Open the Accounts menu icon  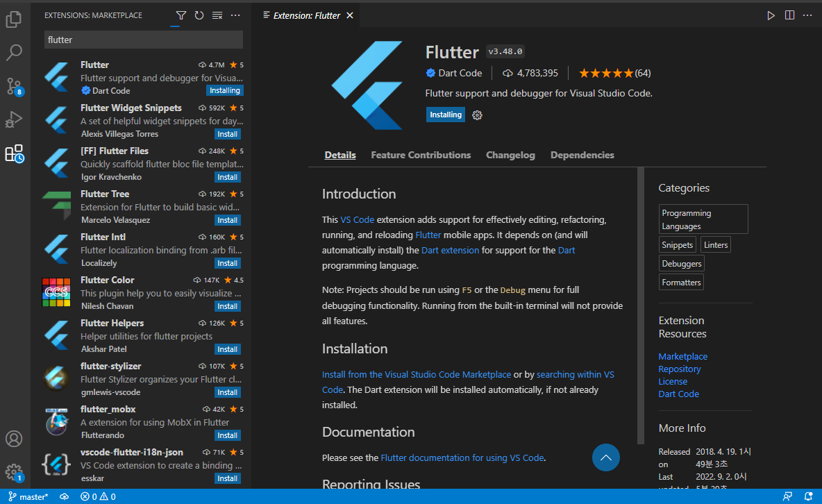(x=14, y=439)
